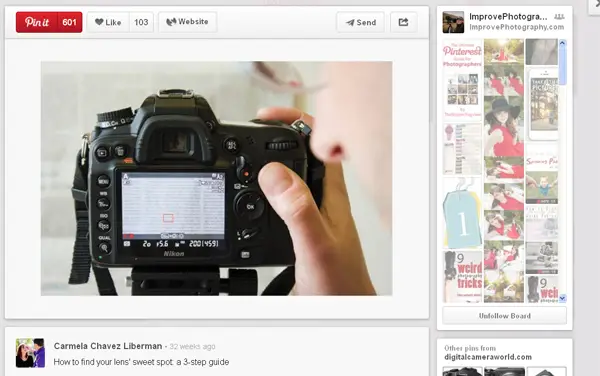Click the paper plane Send icon
The height and width of the screenshot is (376, 600).
point(350,23)
